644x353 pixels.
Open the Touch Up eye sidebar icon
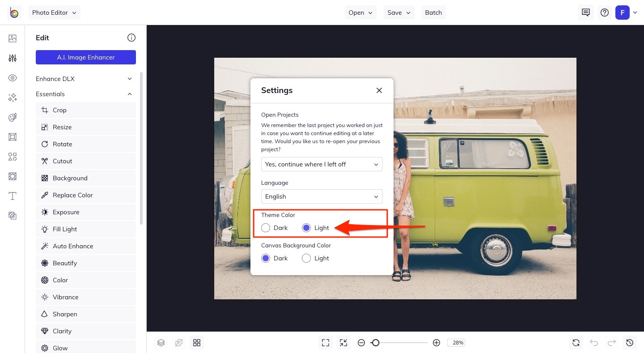point(13,78)
